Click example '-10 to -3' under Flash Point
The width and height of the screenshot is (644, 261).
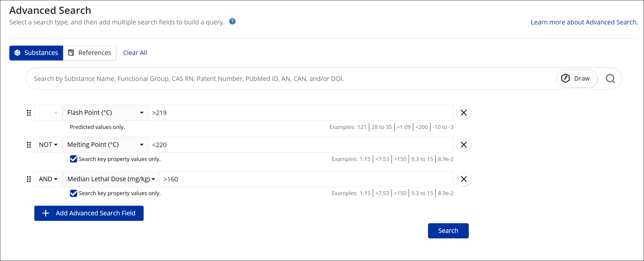443,127
